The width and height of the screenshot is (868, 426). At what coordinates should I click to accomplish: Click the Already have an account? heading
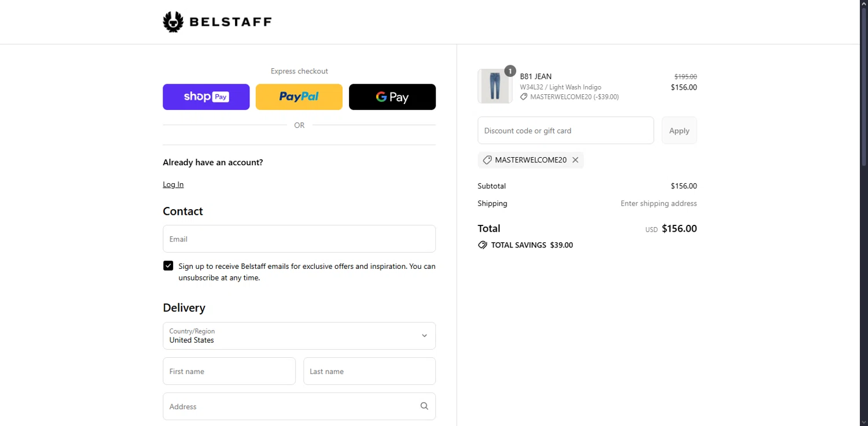[213, 162]
